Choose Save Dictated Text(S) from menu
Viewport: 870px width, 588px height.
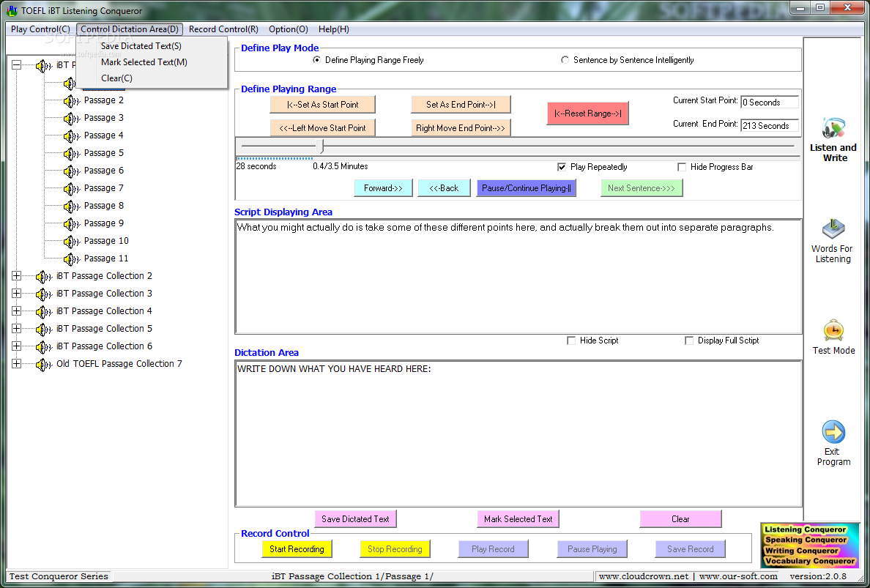[152, 46]
